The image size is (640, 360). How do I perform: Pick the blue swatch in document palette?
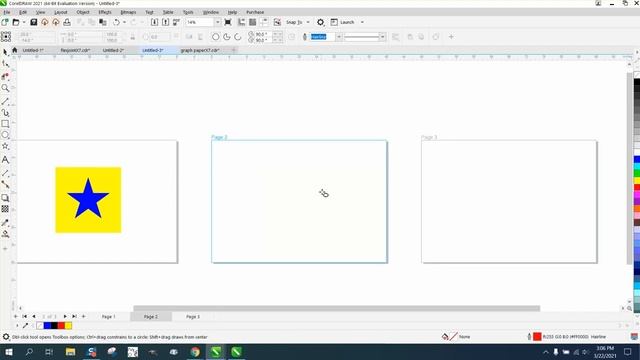point(47,326)
